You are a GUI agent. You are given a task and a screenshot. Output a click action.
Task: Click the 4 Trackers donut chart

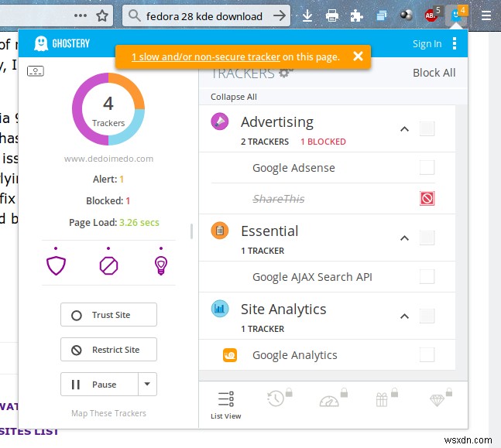108,109
